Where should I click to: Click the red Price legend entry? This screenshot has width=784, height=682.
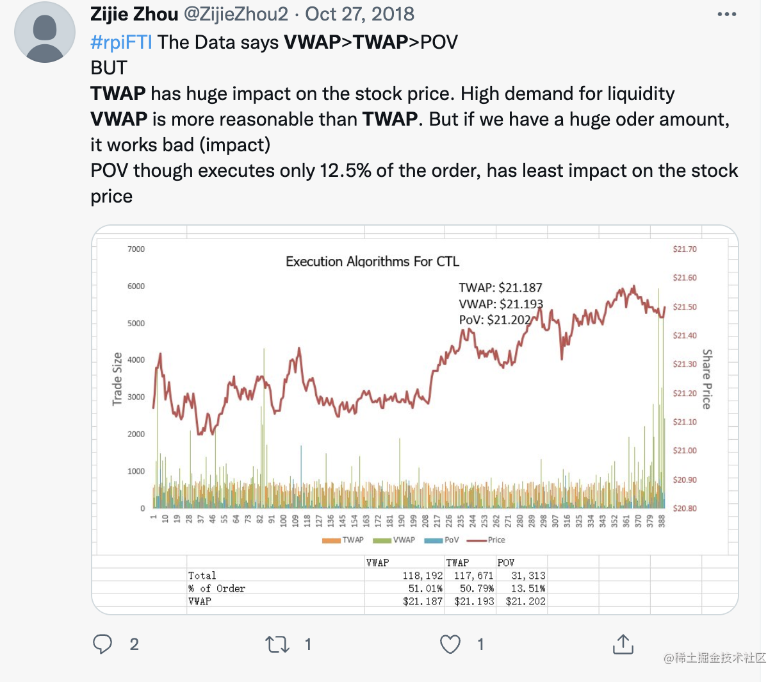click(475, 540)
